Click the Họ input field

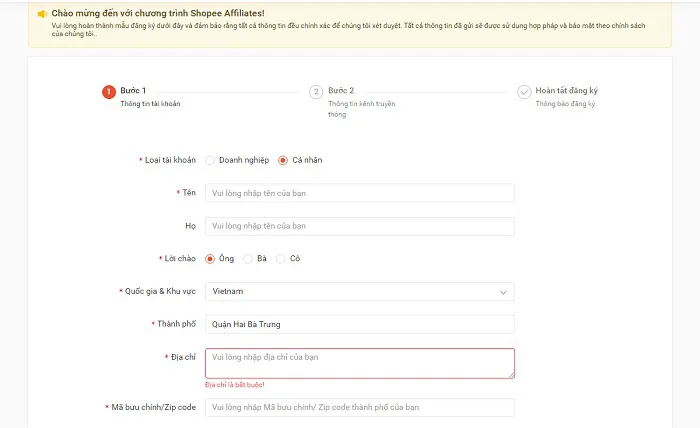coord(360,226)
